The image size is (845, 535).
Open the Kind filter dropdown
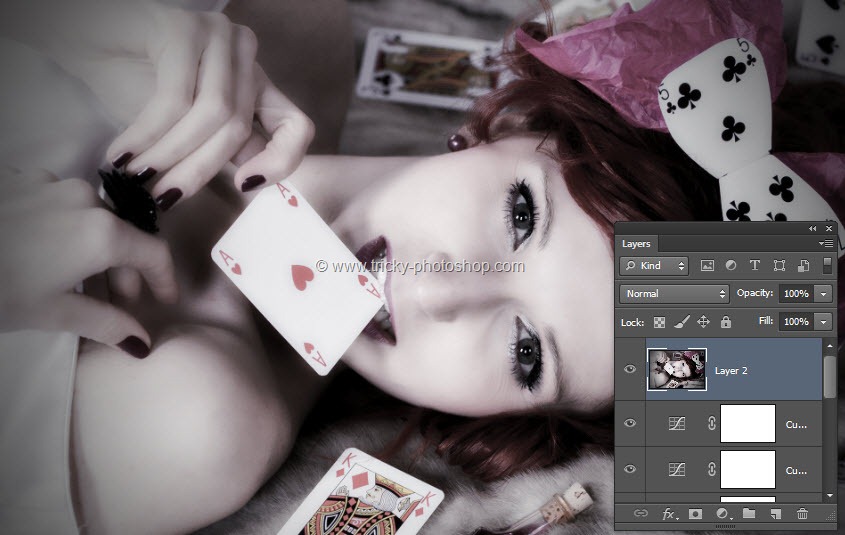[655, 266]
